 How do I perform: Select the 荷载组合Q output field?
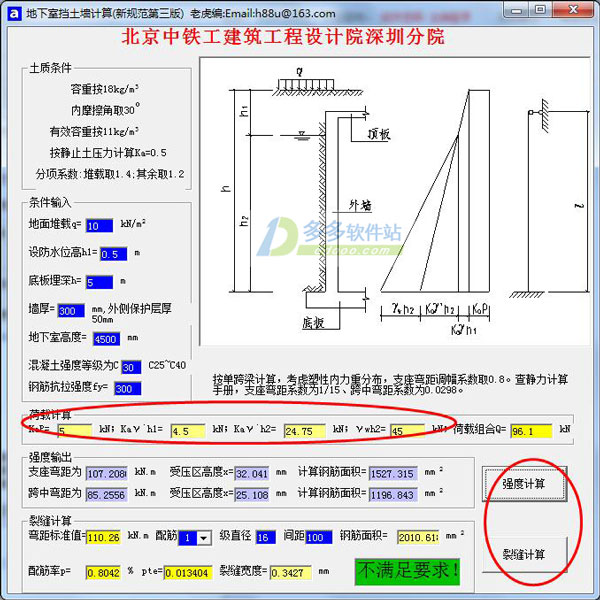pyautogui.click(x=531, y=431)
